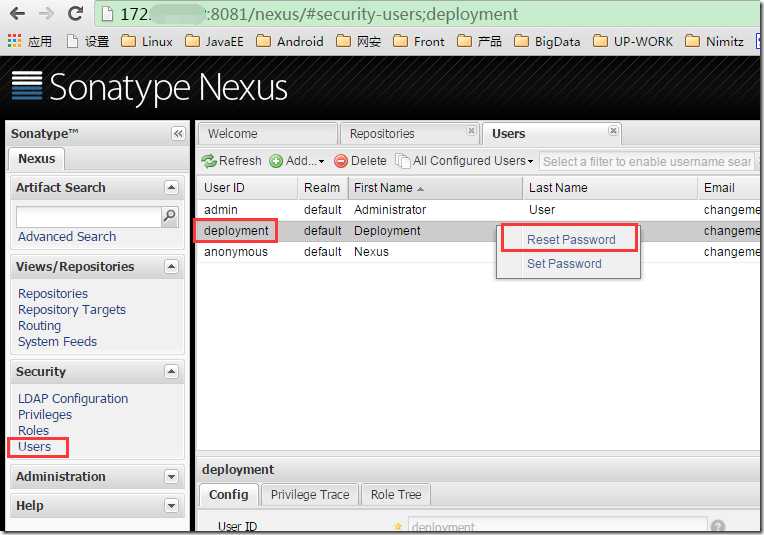The image size is (764, 535).
Task: Open the Nimitz bookmark folder
Action: point(714,41)
